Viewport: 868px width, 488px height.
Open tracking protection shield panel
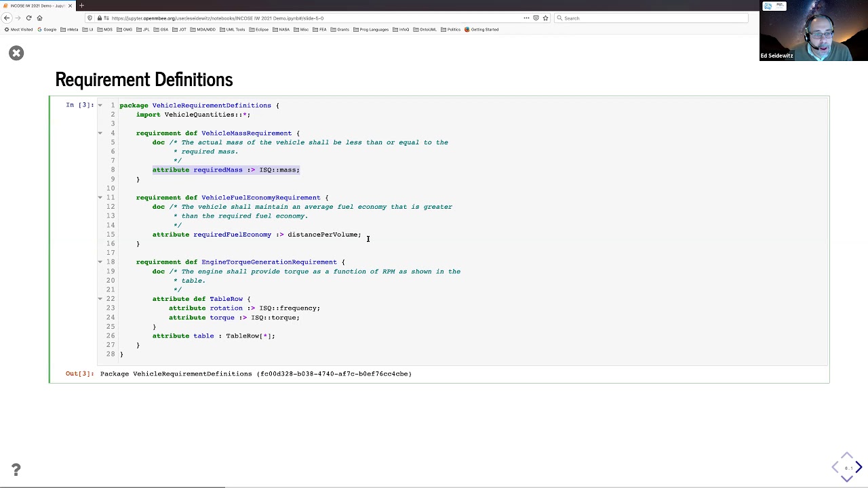[x=90, y=18]
